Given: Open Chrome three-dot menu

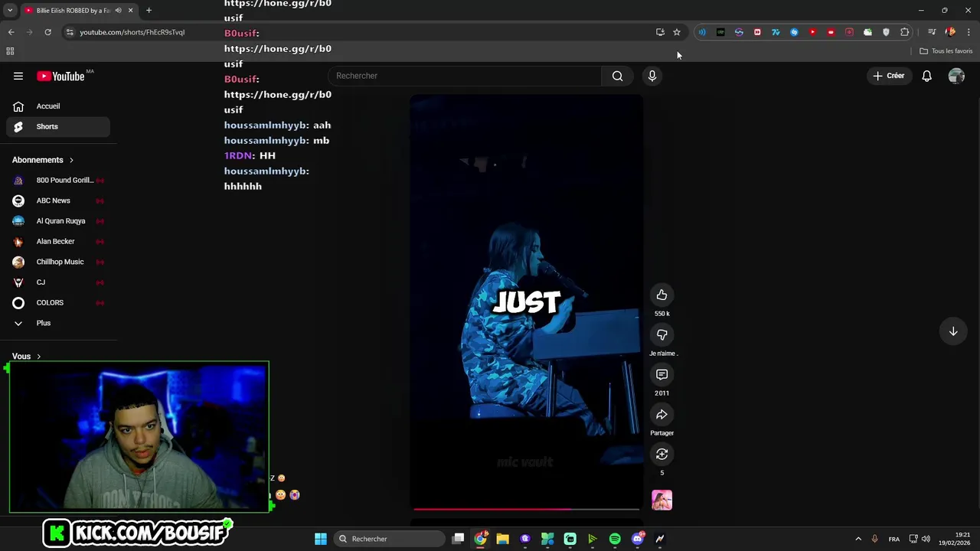Looking at the screenshot, I should click(969, 32).
